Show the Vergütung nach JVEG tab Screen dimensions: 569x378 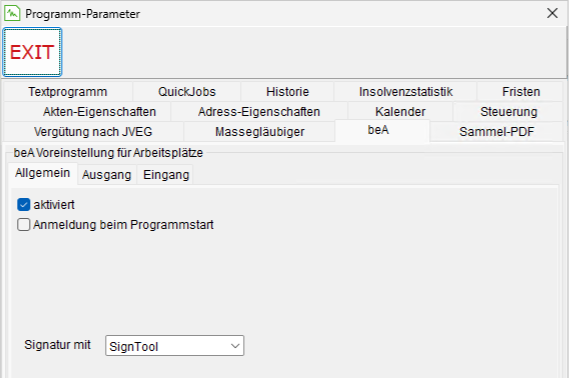pyautogui.click(x=93, y=132)
